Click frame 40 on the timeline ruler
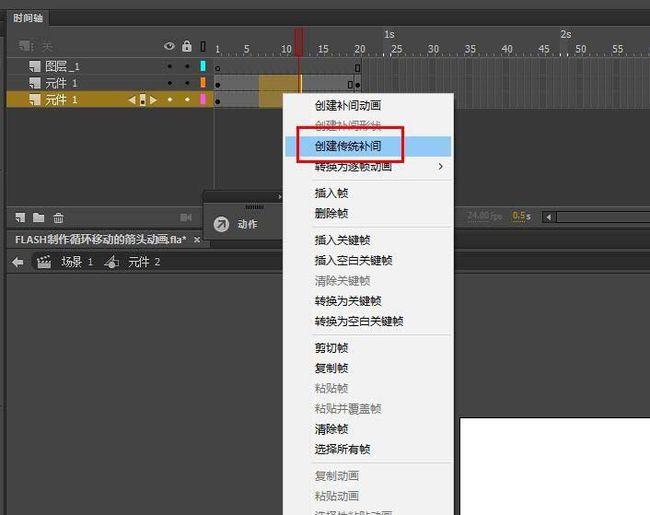 point(507,49)
